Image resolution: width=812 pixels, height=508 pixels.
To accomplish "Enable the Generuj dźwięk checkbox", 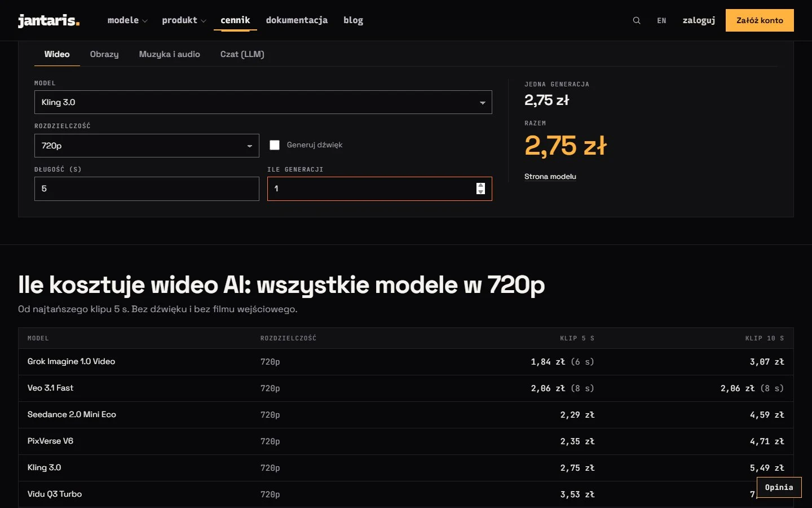I will click(x=275, y=145).
